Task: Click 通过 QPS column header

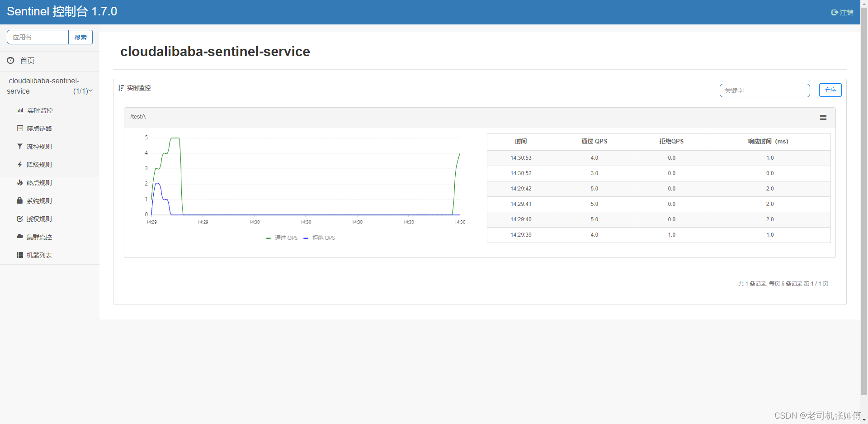Action: [x=594, y=142]
